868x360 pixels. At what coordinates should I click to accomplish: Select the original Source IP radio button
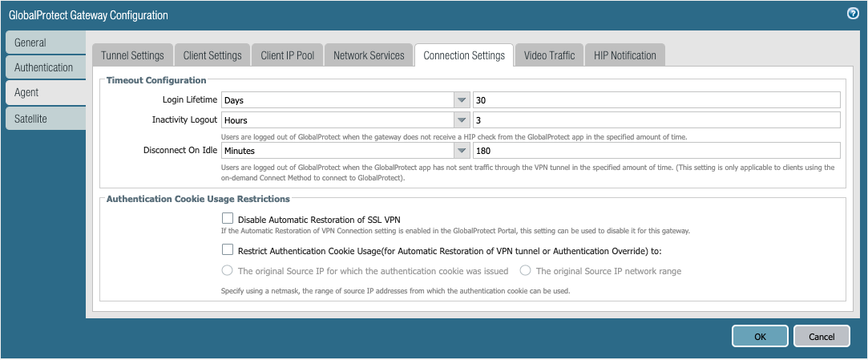pyautogui.click(x=227, y=271)
